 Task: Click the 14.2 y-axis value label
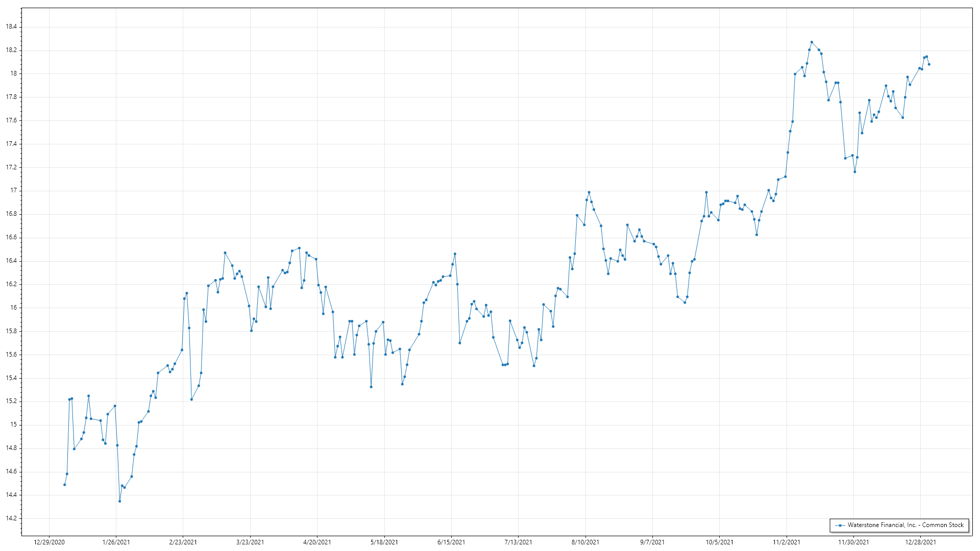coord(11,518)
